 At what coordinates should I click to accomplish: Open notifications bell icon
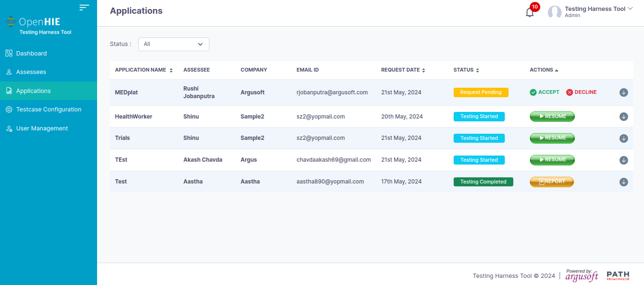click(530, 12)
